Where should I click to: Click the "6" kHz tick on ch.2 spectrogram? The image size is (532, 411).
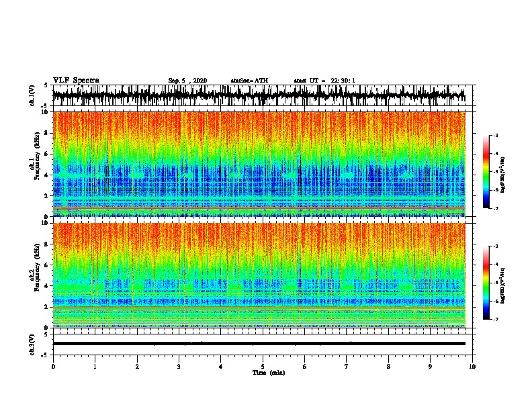click(47, 265)
